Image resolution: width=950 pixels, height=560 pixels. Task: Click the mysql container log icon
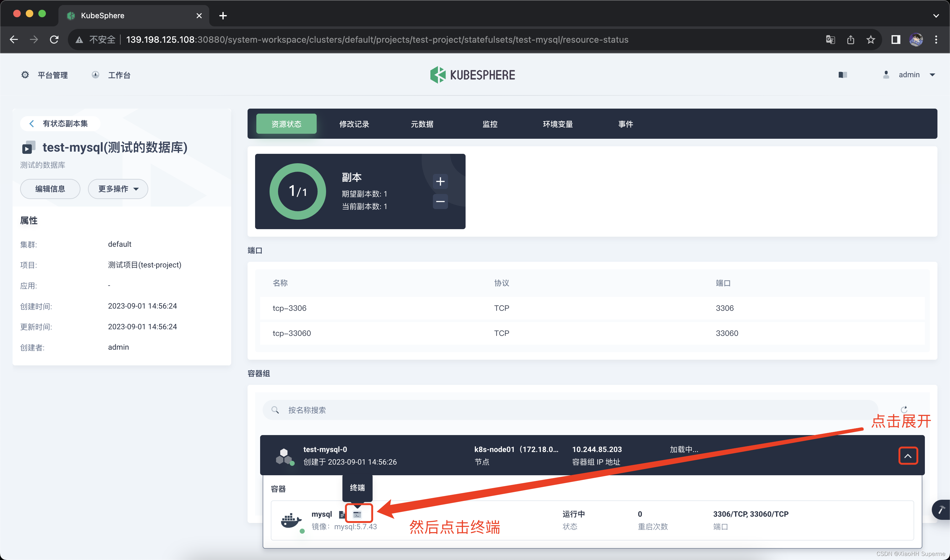342,514
